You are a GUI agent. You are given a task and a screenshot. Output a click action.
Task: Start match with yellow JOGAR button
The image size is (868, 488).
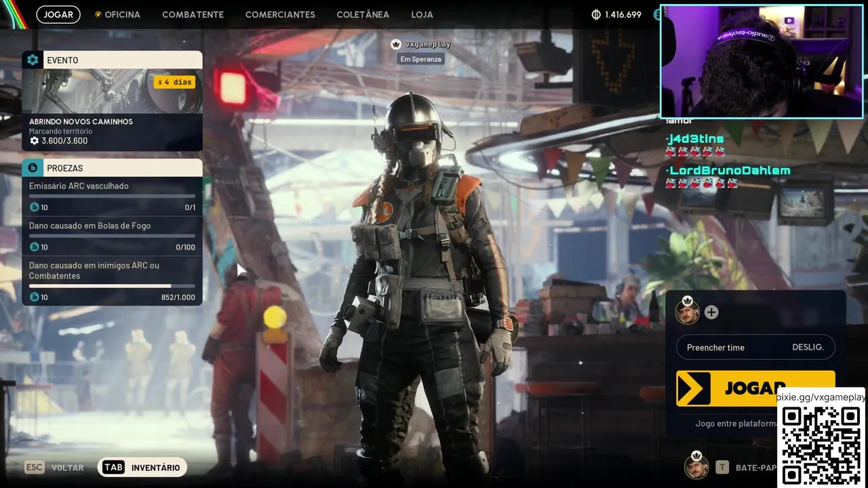point(755,388)
